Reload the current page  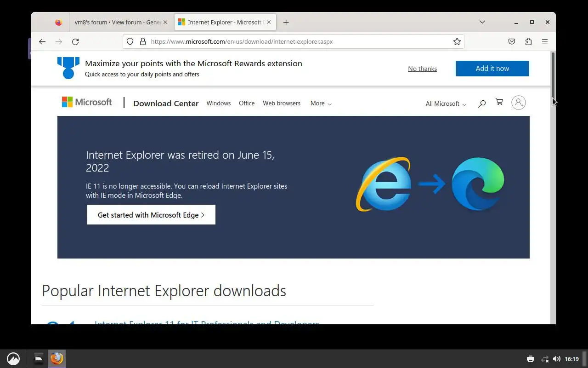tap(75, 41)
